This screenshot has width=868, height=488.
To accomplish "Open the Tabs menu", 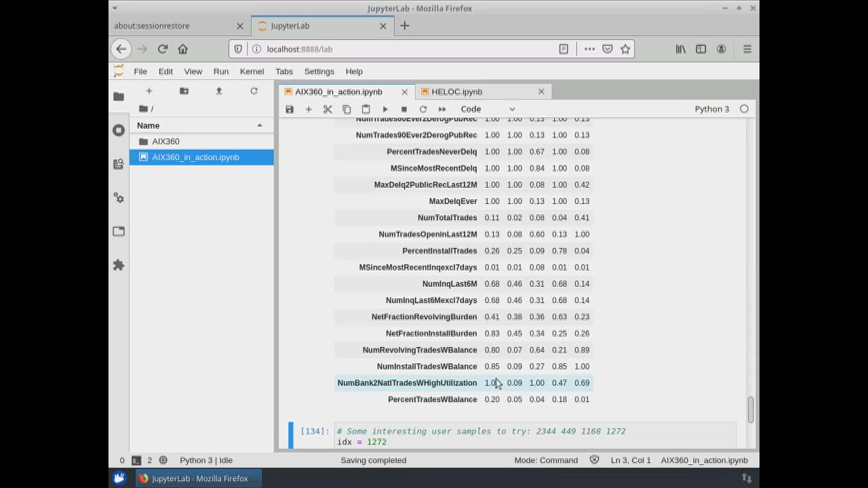I will coord(284,71).
